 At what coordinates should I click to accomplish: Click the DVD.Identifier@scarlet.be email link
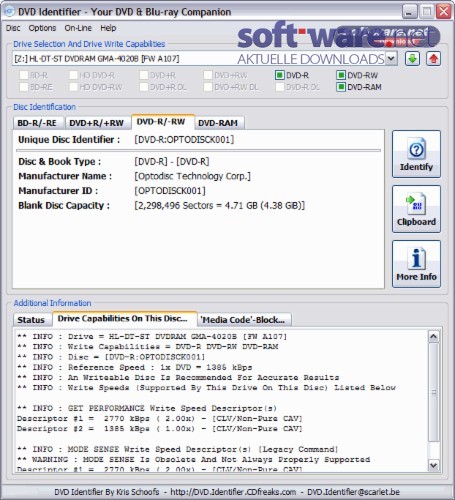tap(353, 492)
